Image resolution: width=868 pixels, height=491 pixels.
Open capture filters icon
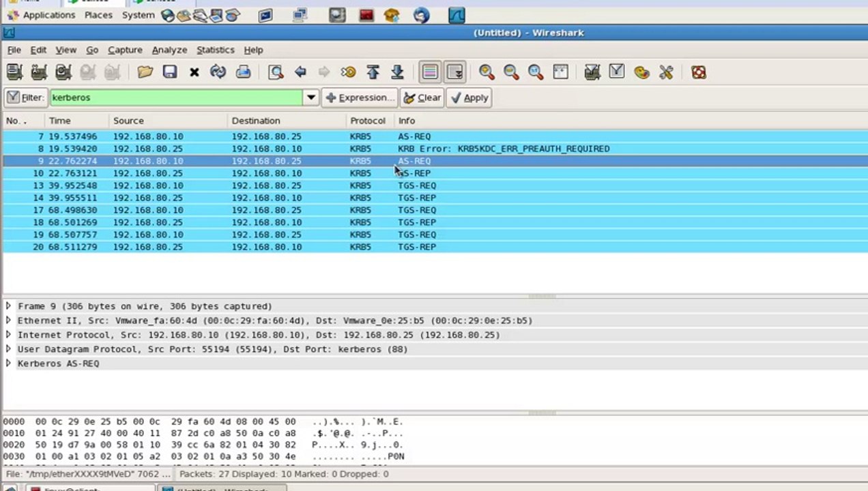click(592, 72)
